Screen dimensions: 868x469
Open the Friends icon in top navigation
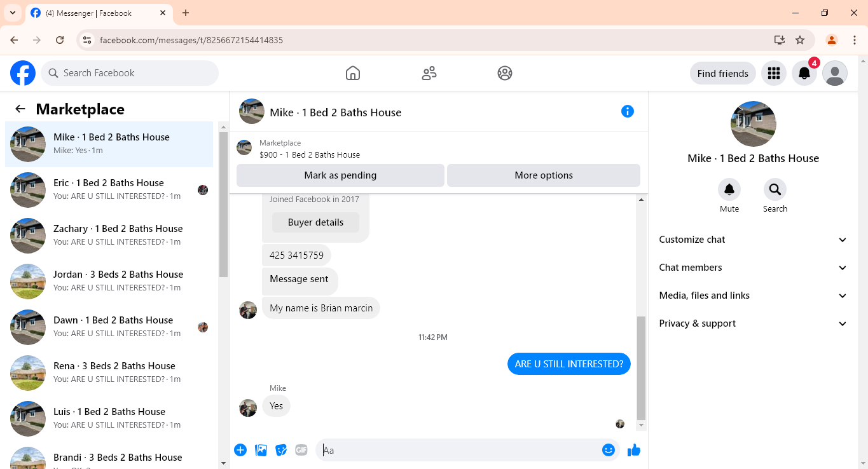429,73
